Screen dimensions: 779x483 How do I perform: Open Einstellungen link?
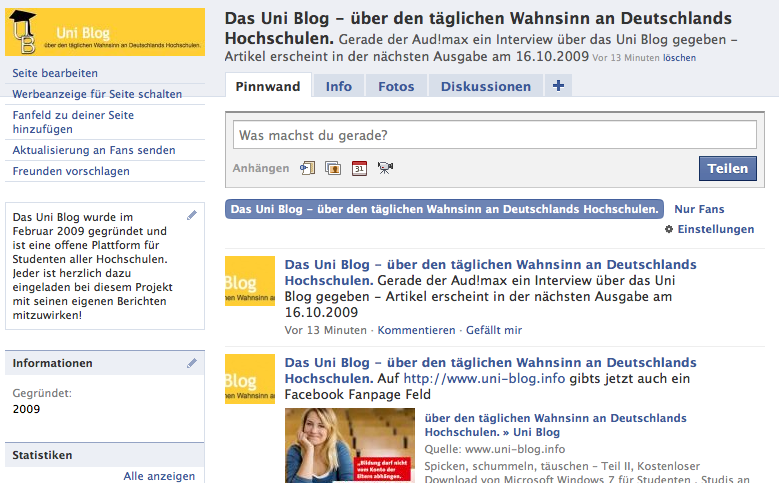[716, 229]
